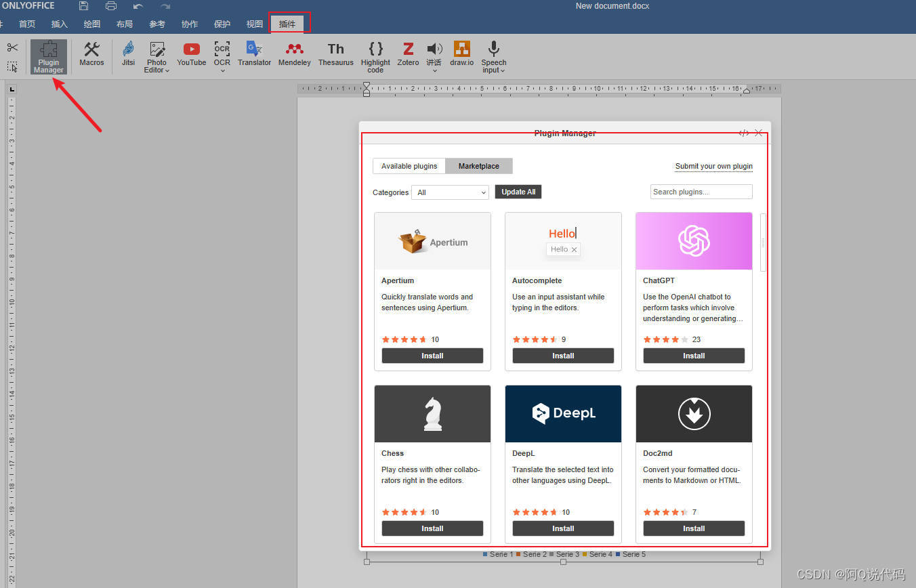Click the Doc2md plugin title text
Viewport: 916px width, 588px height.
coord(658,453)
